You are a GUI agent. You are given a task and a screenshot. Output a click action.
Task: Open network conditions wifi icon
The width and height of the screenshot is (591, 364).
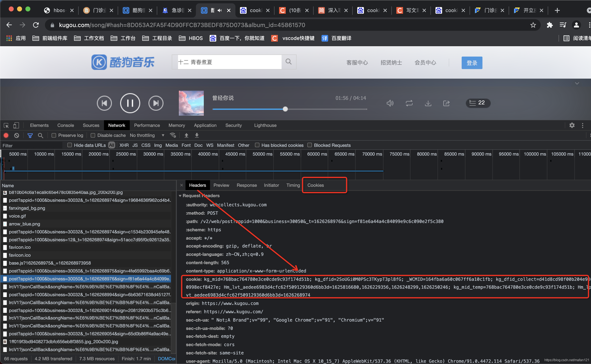tap(173, 135)
